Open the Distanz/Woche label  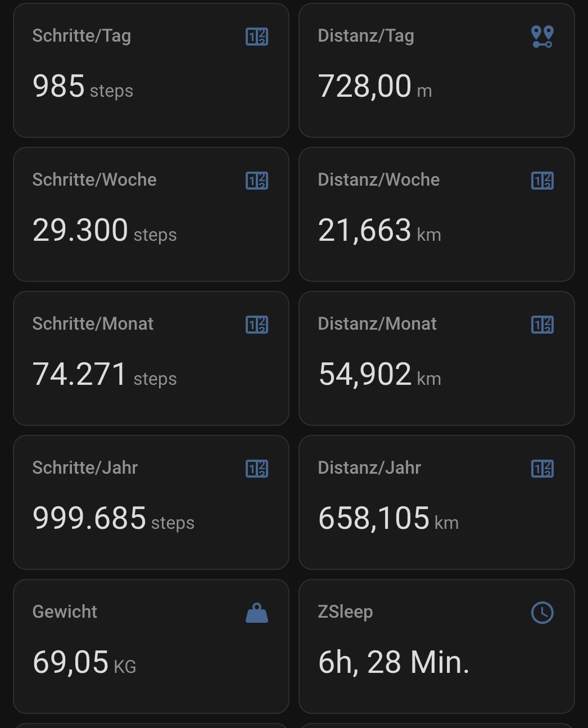point(379,180)
